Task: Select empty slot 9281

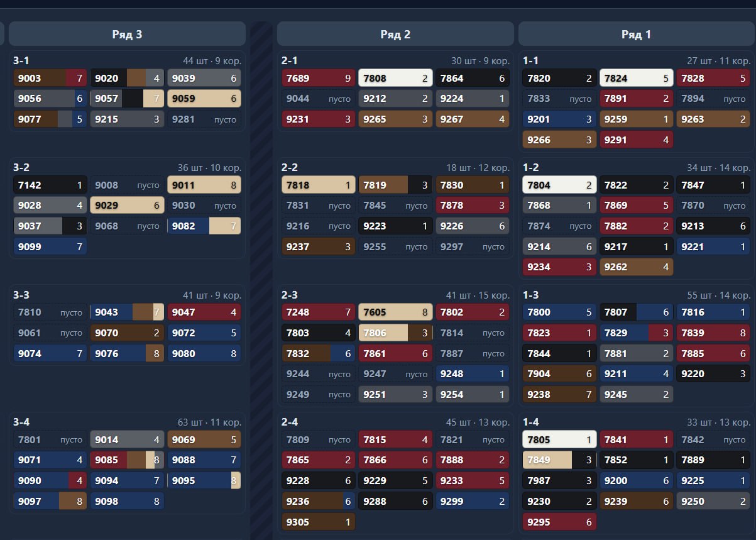Action: point(204,119)
